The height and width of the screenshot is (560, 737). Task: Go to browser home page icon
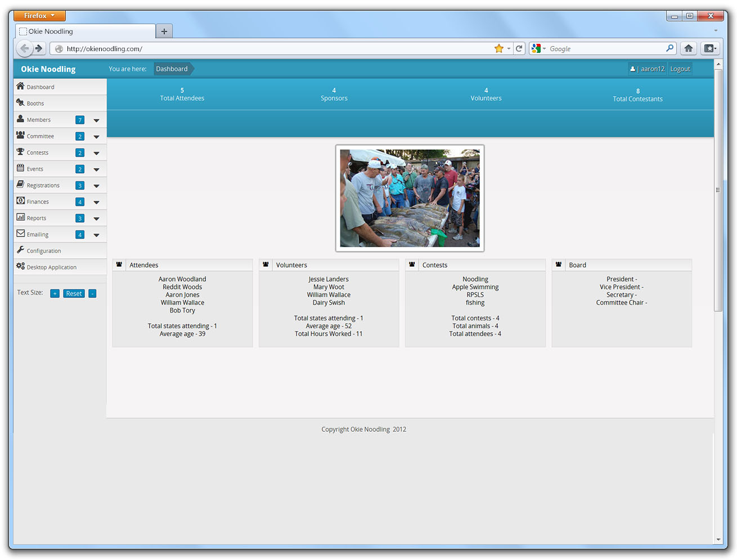(689, 48)
